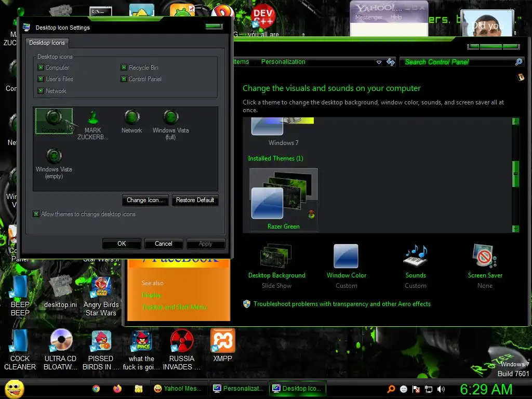532x399 pixels.
Task: Open Troubleshoot transparency and Aero effects link
Action: click(342, 304)
